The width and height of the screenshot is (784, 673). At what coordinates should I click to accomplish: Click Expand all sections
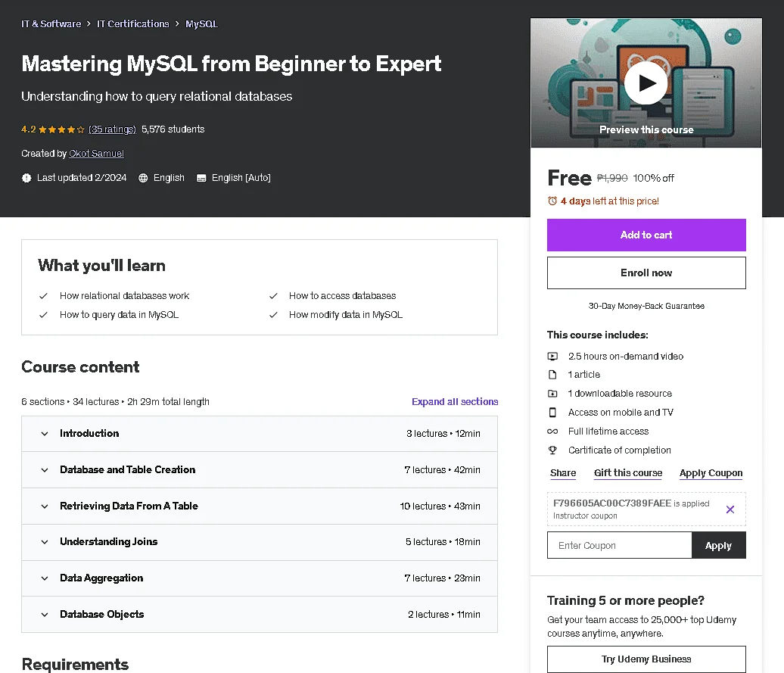coord(455,401)
